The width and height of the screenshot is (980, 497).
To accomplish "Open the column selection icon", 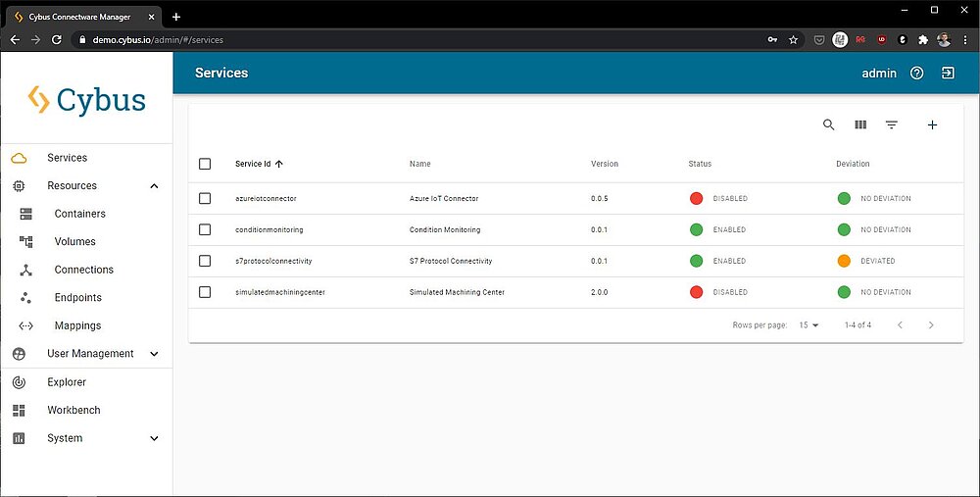I will click(x=860, y=124).
